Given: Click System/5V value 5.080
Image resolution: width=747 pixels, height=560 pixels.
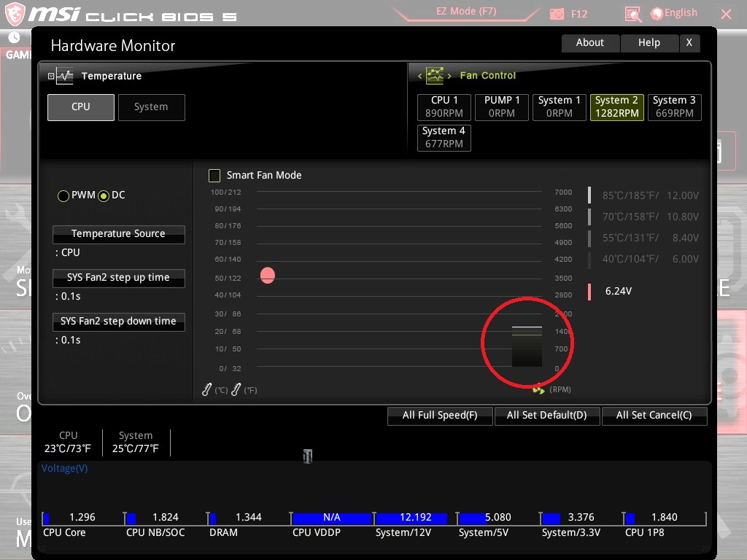Looking at the screenshot, I should coord(498,518).
